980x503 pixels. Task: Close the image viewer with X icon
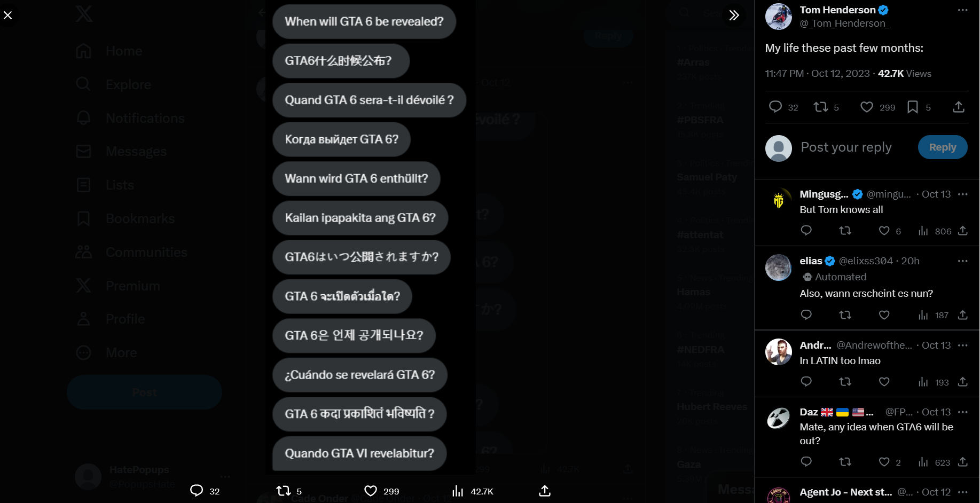pyautogui.click(x=8, y=15)
